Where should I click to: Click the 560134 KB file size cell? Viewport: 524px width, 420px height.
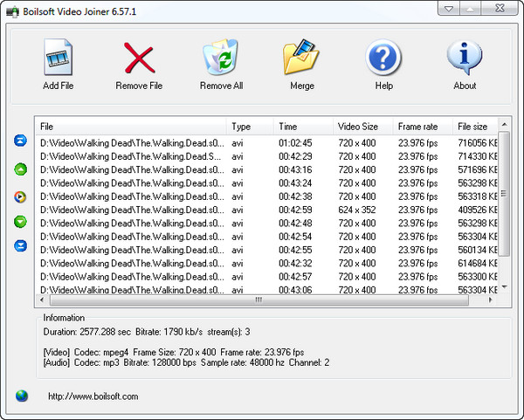pyautogui.click(x=478, y=250)
